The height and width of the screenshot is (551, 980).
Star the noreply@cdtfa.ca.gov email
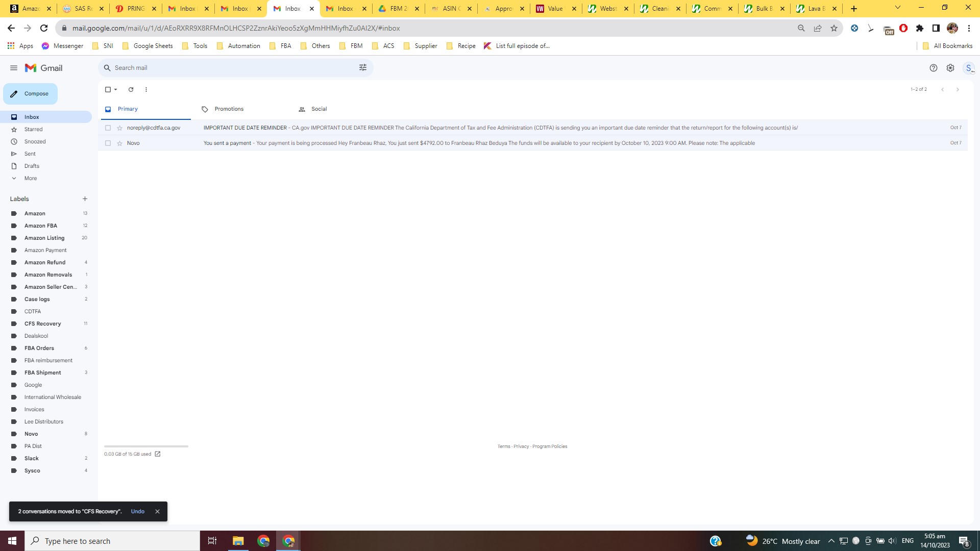point(120,128)
